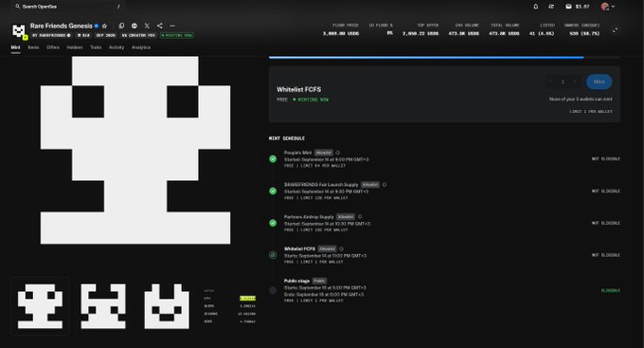Click the share icon
The image size is (644, 348).
[x=160, y=26]
